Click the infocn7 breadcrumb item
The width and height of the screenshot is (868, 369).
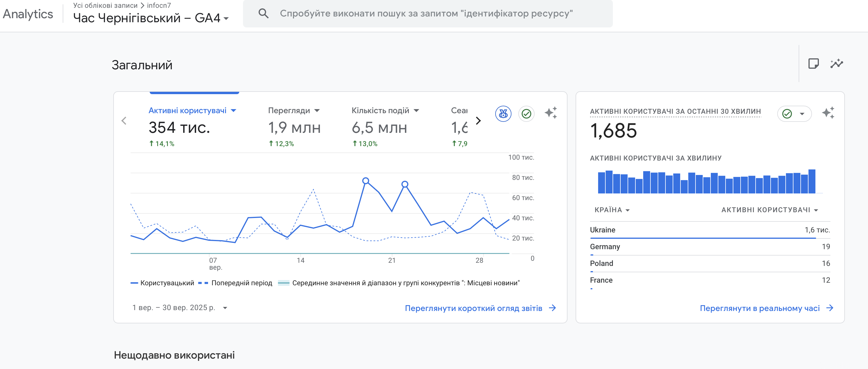pos(158,5)
